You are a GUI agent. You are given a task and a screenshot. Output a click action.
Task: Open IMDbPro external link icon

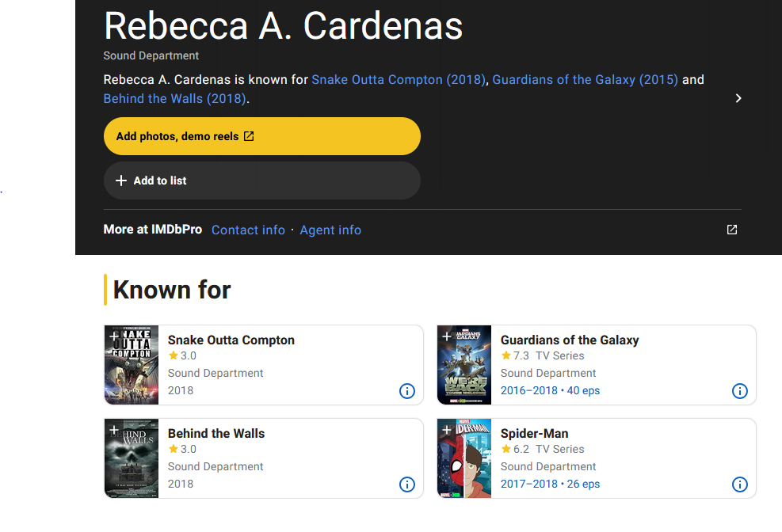(x=731, y=230)
